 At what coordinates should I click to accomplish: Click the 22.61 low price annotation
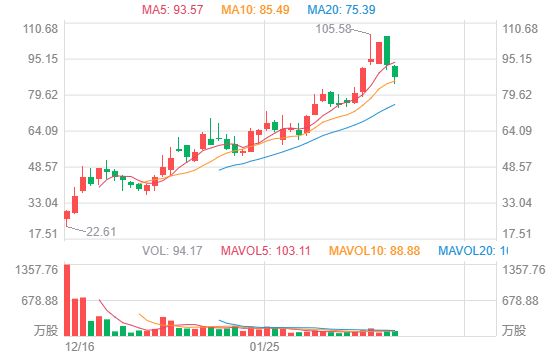[x=101, y=232]
